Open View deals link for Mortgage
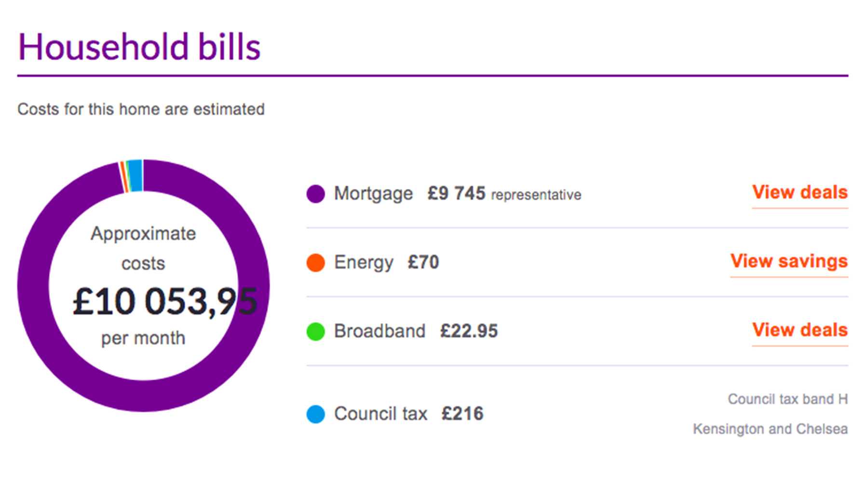 (x=800, y=192)
